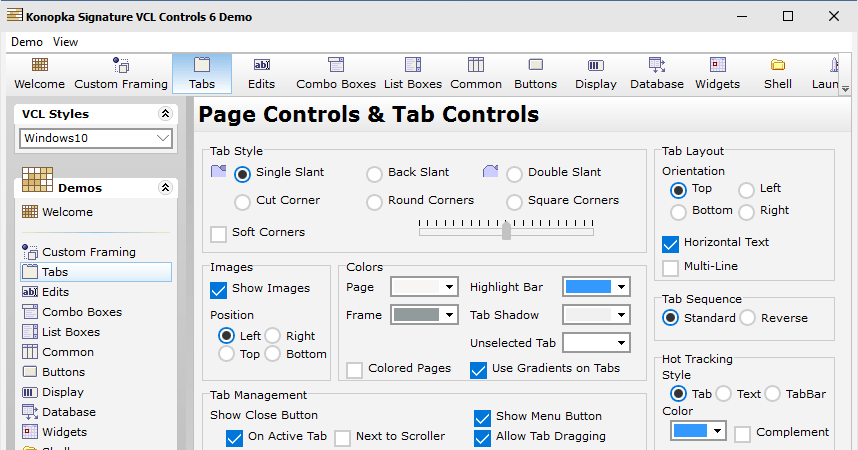Viewport: 858px width, 450px height.
Task: Click the Tab Style slider thumb
Action: 506,230
